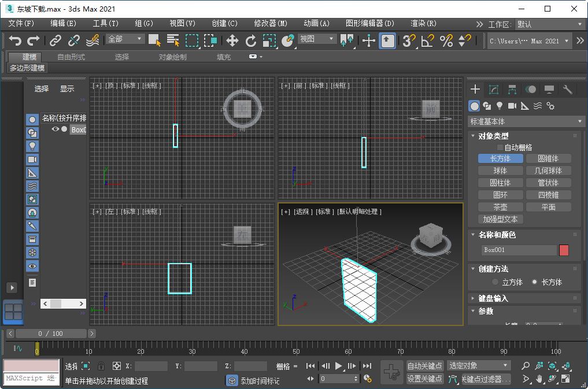588x389 pixels.
Task: Open the 标准基本体 dropdown
Action: point(525,121)
